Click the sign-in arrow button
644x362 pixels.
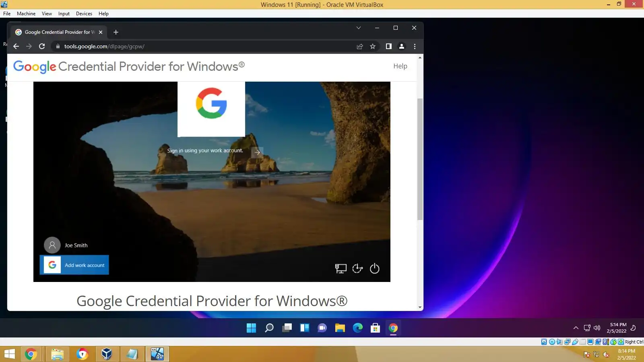click(257, 152)
